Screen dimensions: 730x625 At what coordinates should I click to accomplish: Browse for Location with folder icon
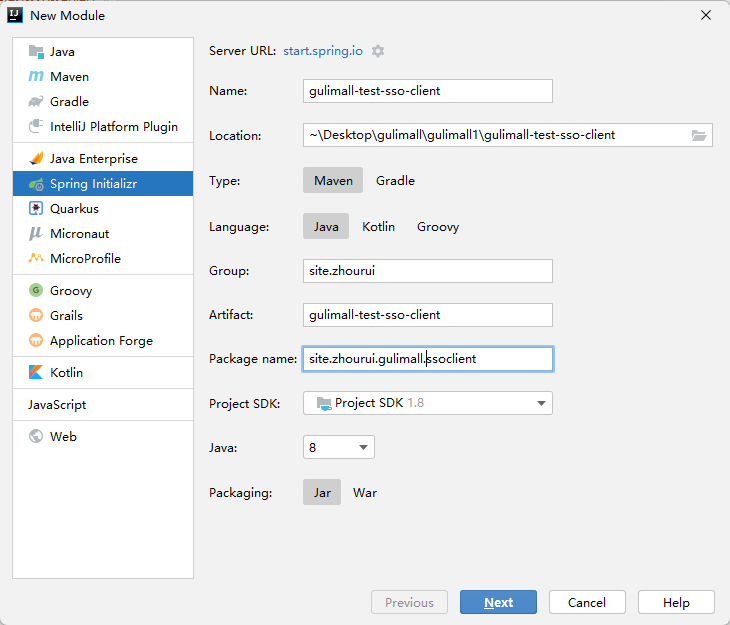coord(699,135)
